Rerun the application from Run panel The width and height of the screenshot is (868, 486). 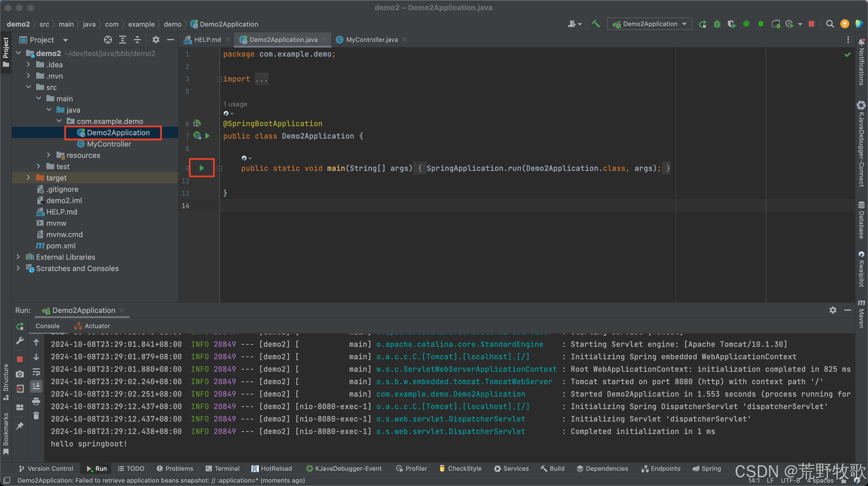pos(19,326)
